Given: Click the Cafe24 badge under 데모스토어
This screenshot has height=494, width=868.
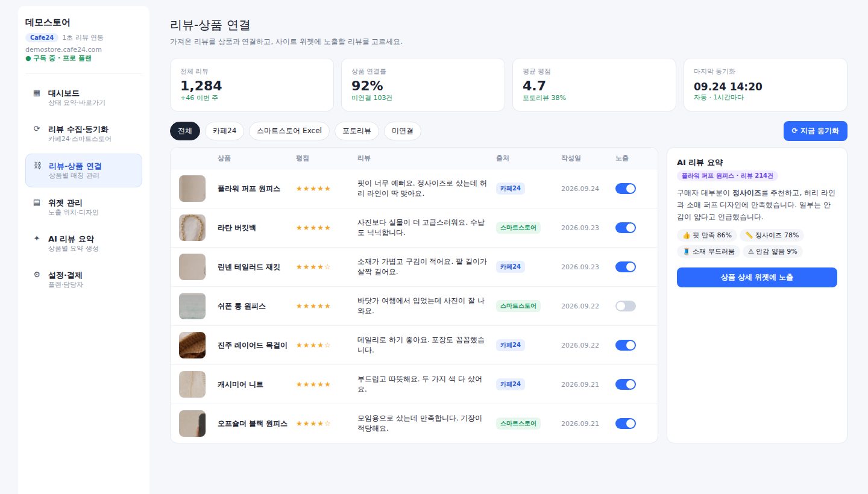Looking at the screenshot, I should point(42,37).
